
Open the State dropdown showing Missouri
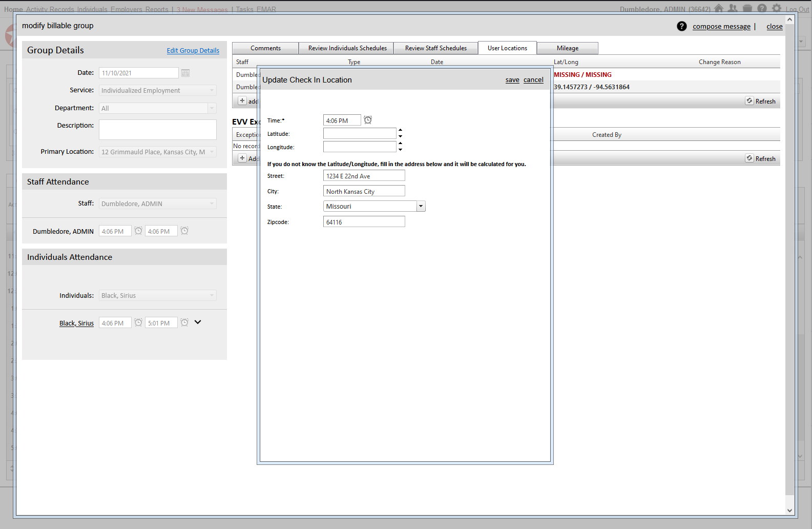coord(421,207)
